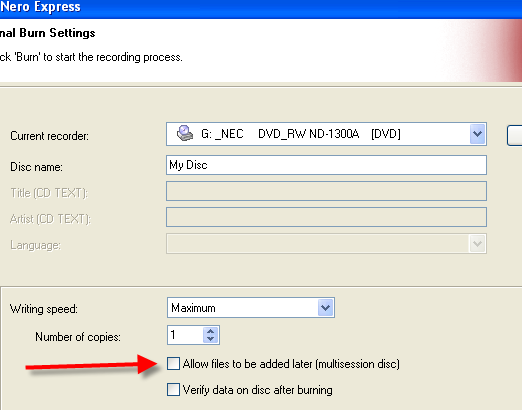Click the Number of copies label

pyautogui.click(x=78, y=337)
